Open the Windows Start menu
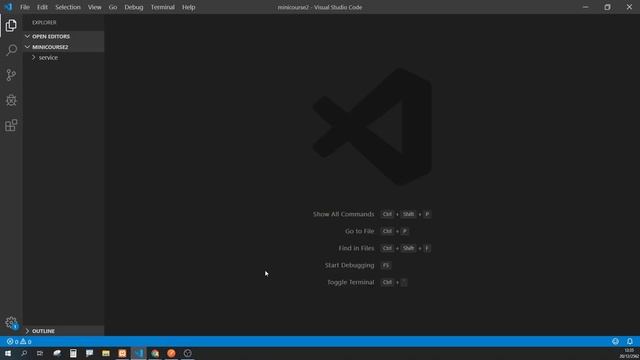 coord(7,353)
